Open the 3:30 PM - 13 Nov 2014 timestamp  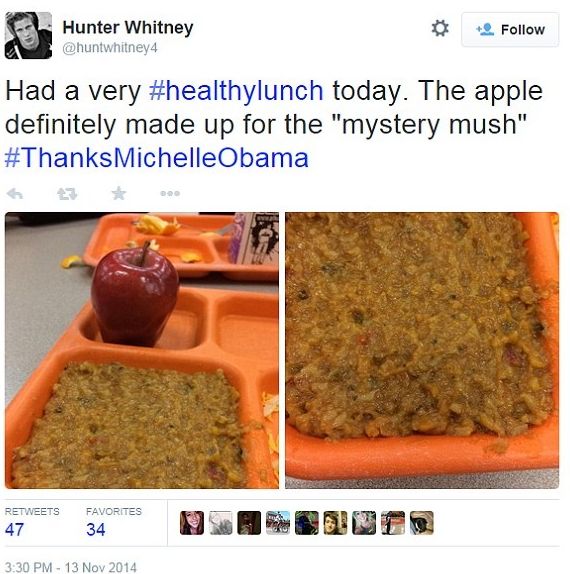(71, 567)
